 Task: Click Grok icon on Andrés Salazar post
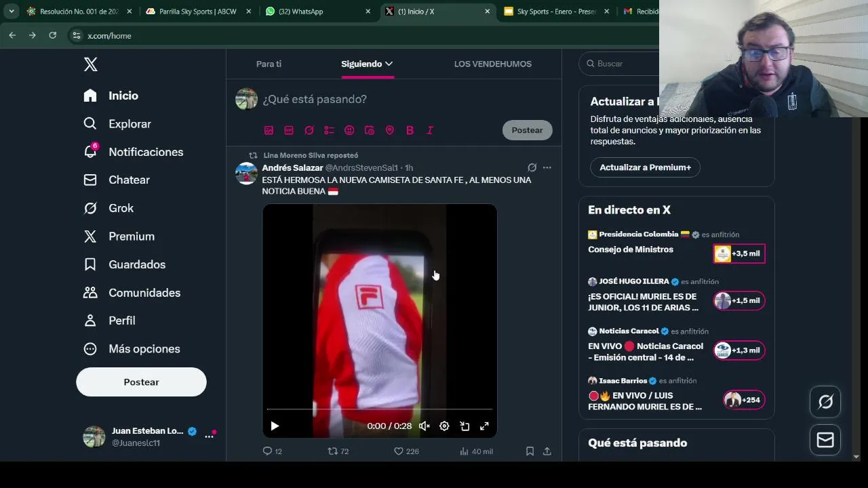(532, 167)
